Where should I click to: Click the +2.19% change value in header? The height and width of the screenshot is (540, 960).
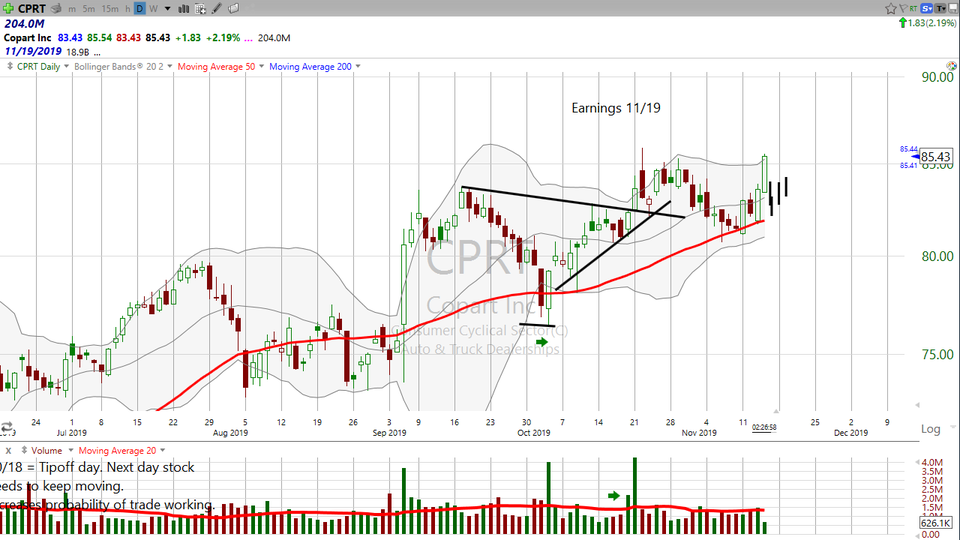tap(223, 37)
